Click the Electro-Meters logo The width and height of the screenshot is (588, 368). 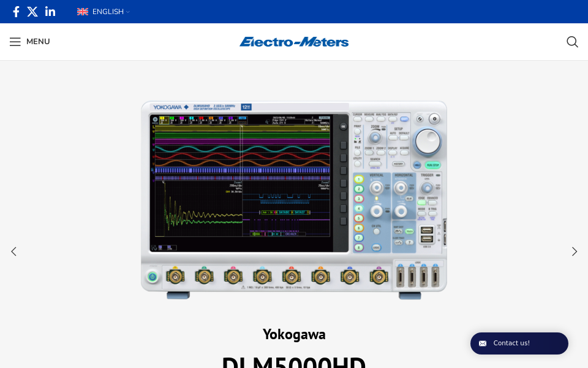tap(294, 42)
